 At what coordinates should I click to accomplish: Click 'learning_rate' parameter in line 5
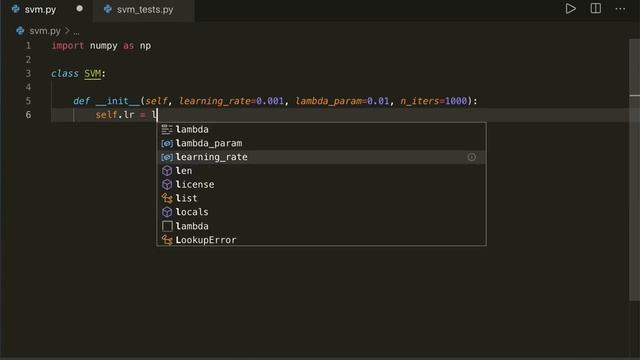(x=215, y=101)
